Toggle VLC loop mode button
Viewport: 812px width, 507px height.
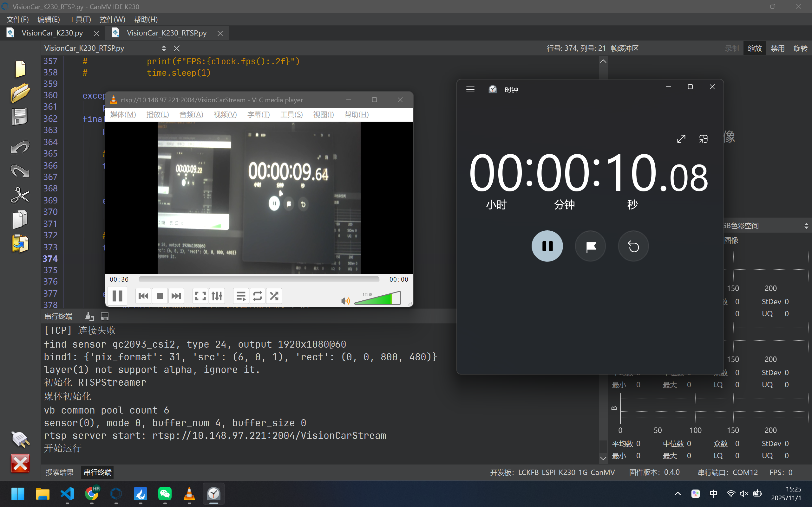pos(257,296)
